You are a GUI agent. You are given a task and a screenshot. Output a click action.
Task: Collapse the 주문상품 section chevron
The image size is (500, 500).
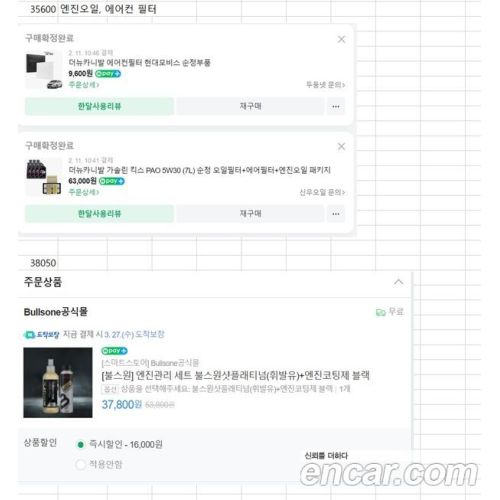point(398,282)
